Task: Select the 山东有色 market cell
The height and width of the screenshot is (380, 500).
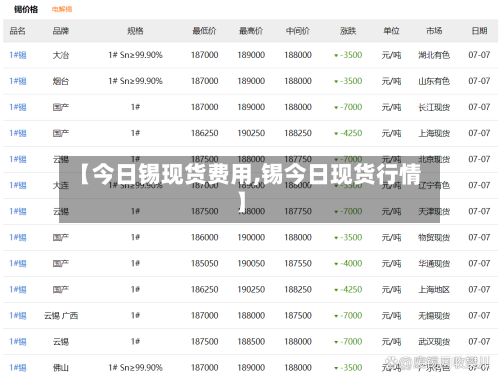Action: click(434, 81)
